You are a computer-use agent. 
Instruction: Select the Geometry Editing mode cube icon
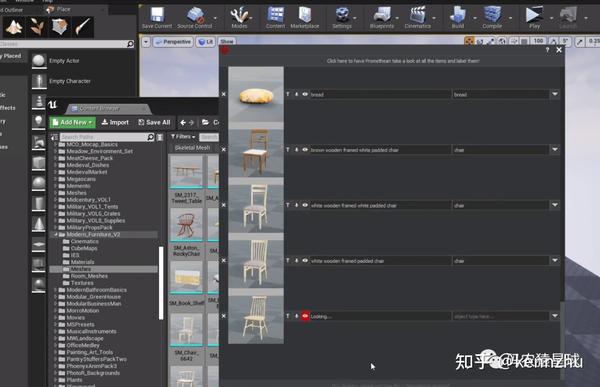click(x=60, y=27)
